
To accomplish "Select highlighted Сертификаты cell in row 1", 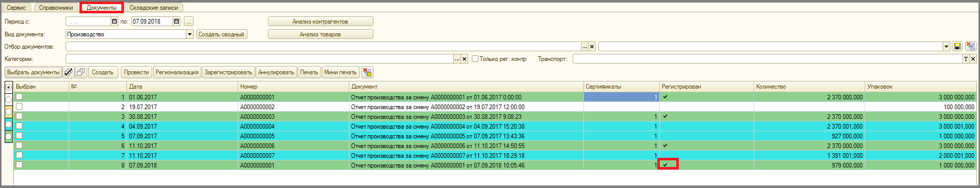I will [x=621, y=97].
